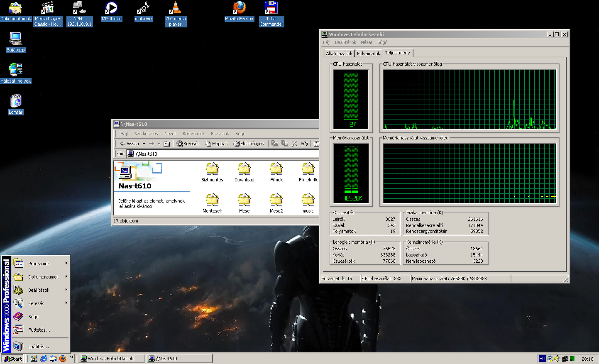Select the Download shared folder

(244, 172)
